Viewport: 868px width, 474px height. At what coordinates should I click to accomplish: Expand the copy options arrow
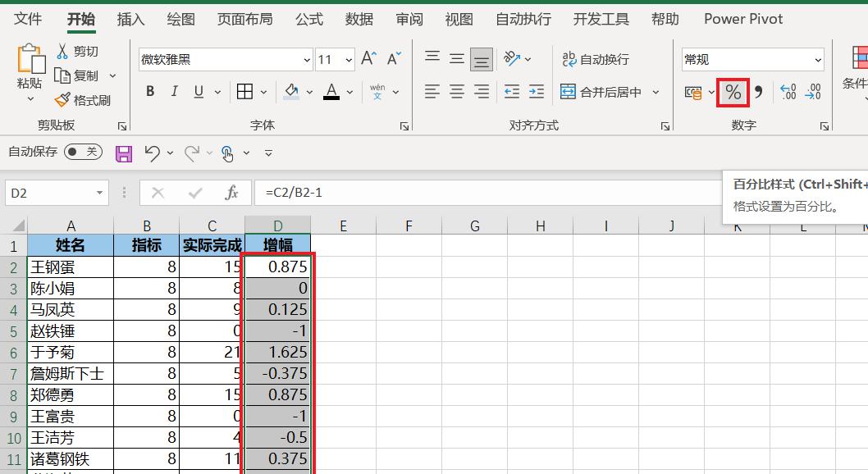(112, 75)
